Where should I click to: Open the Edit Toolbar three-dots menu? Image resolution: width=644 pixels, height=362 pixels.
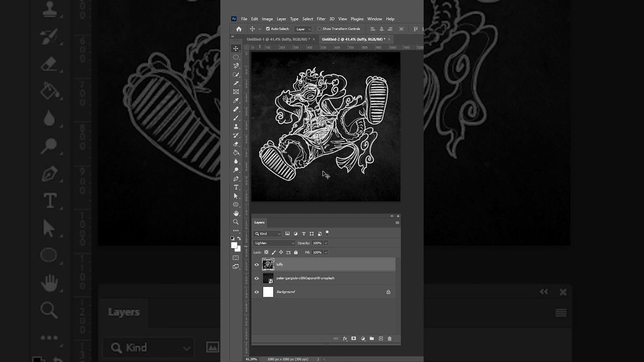click(236, 231)
